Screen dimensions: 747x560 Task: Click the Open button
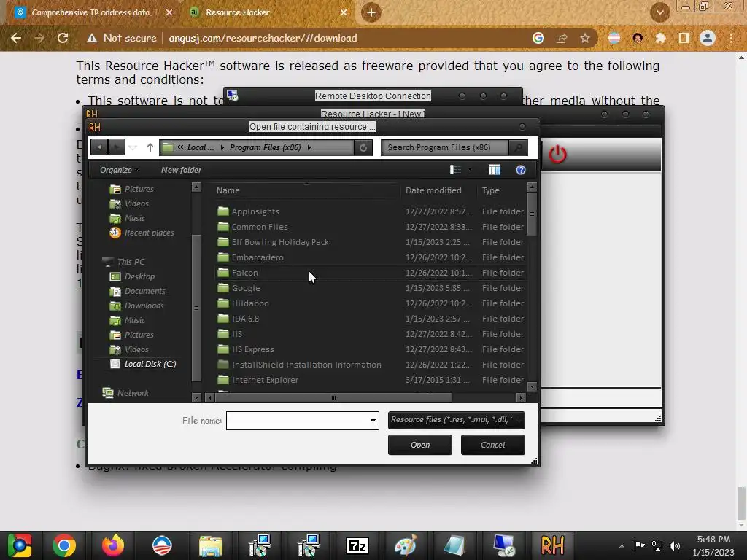coord(419,445)
